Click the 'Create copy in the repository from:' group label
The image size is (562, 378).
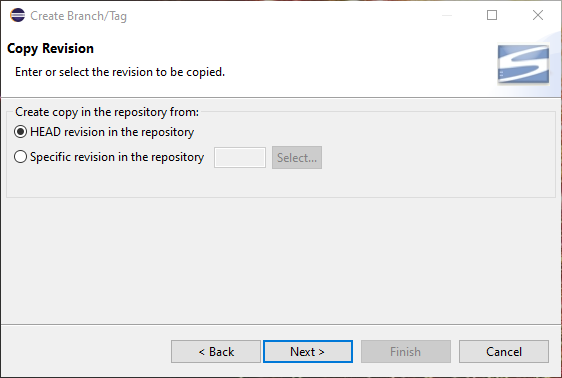pos(107,112)
